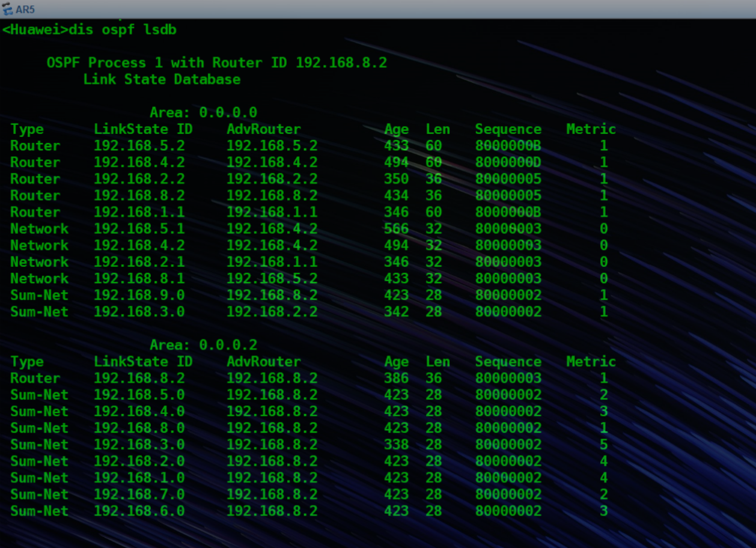This screenshot has height=548, width=756.
Task: Click the <Huawei> prompt text
Action: (x=35, y=29)
